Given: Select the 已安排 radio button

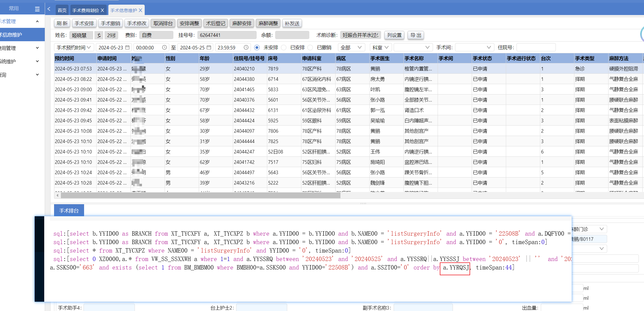Looking at the screenshot, I should pos(284,48).
